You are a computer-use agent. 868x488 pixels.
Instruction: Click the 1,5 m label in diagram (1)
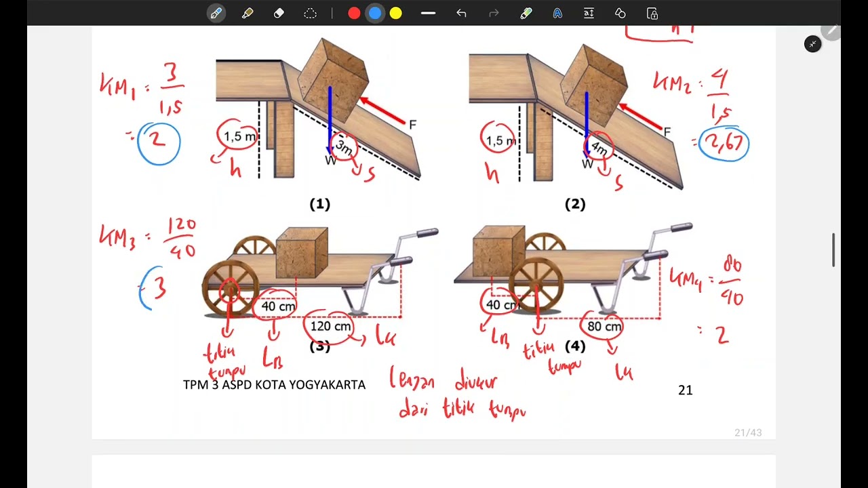click(240, 137)
